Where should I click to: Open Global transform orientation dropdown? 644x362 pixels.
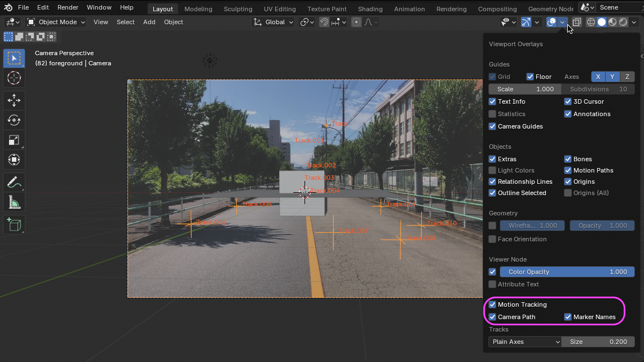point(274,22)
